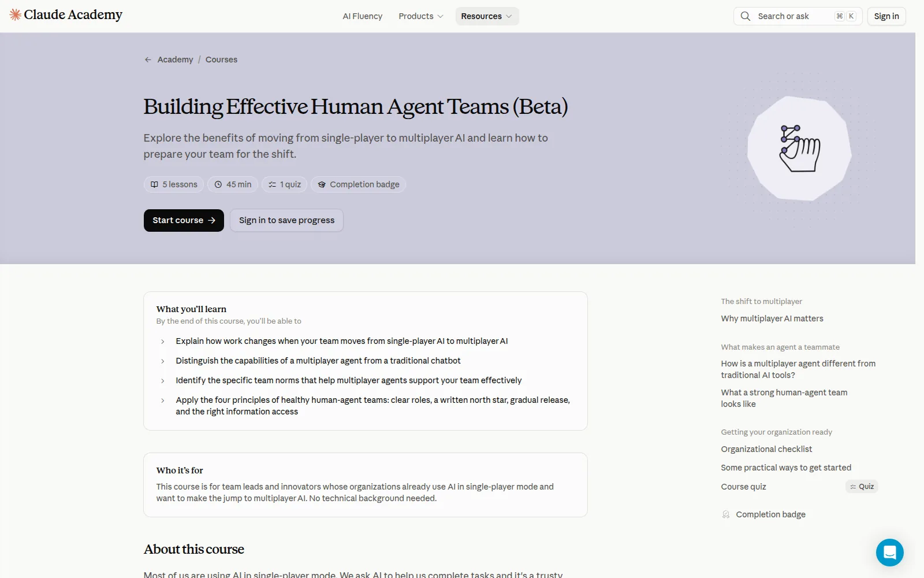This screenshot has width=924, height=578.
Task: Click Sign in to save progress
Action: tap(287, 220)
